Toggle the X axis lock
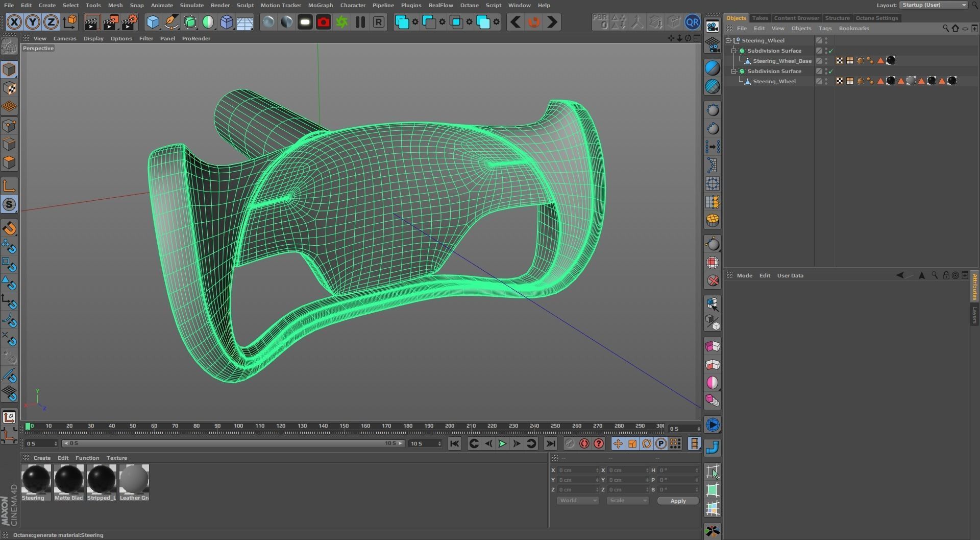The width and height of the screenshot is (980, 540). pyautogui.click(x=14, y=22)
